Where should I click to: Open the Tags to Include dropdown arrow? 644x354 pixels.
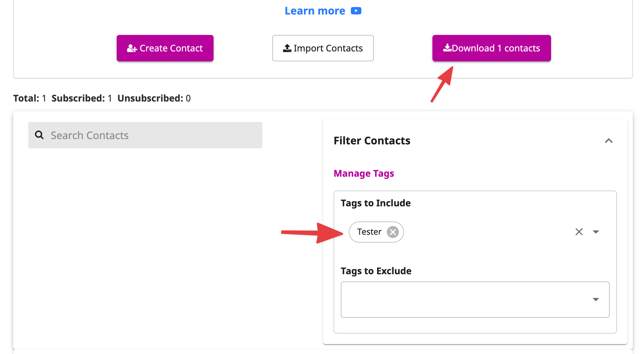coord(596,232)
